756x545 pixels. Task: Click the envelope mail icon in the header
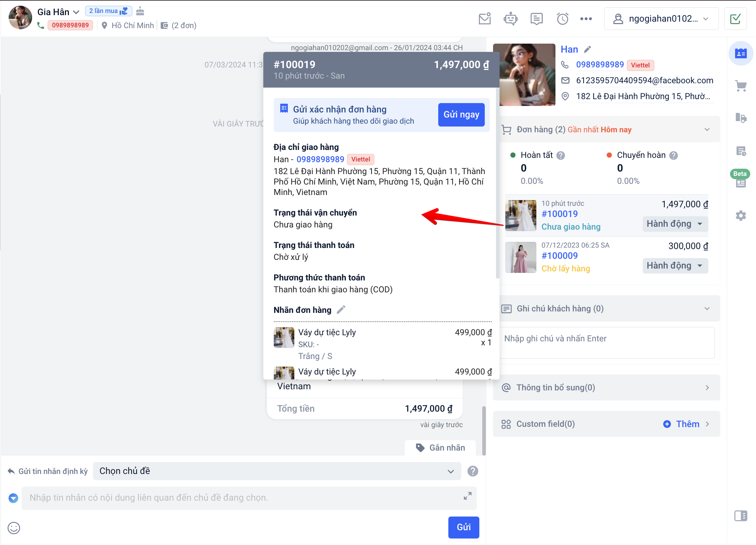point(484,18)
